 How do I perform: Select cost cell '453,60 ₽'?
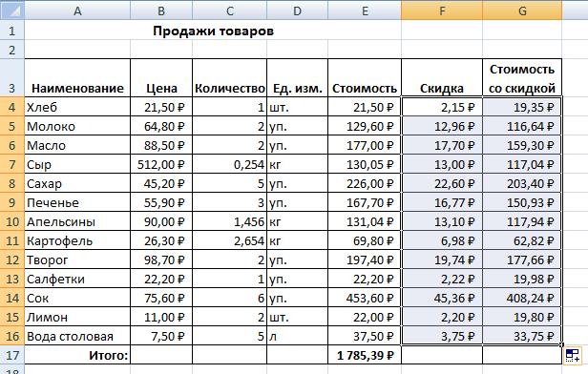pos(365,298)
